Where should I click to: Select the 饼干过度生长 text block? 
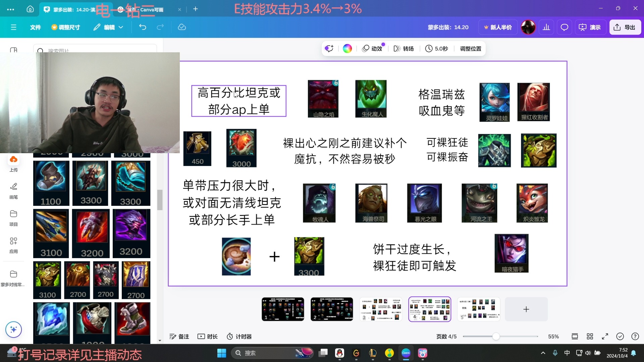(415, 257)
